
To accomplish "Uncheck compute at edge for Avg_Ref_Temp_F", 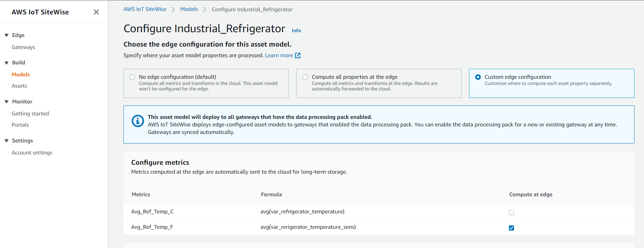I will tap(511, 228).
